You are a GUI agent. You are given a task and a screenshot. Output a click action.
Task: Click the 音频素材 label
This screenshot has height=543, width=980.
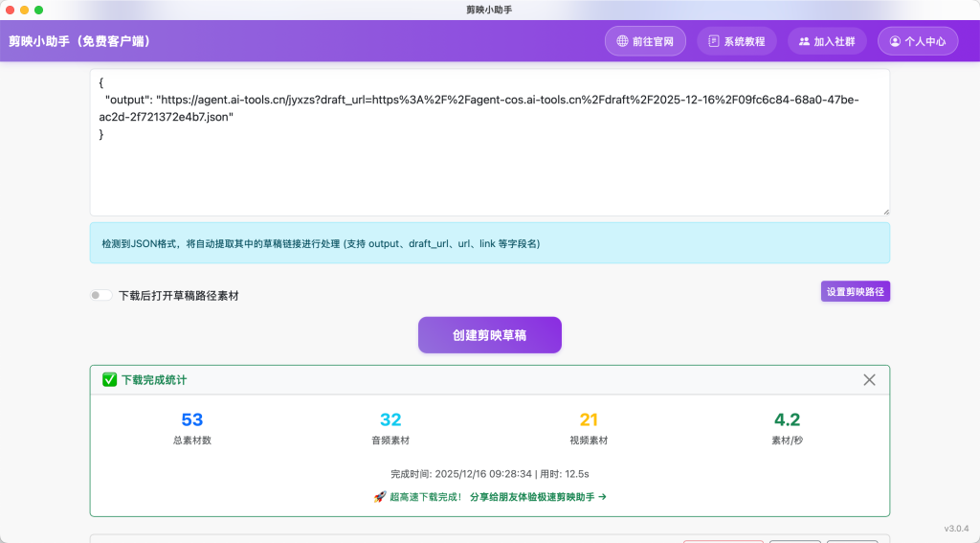390,441
